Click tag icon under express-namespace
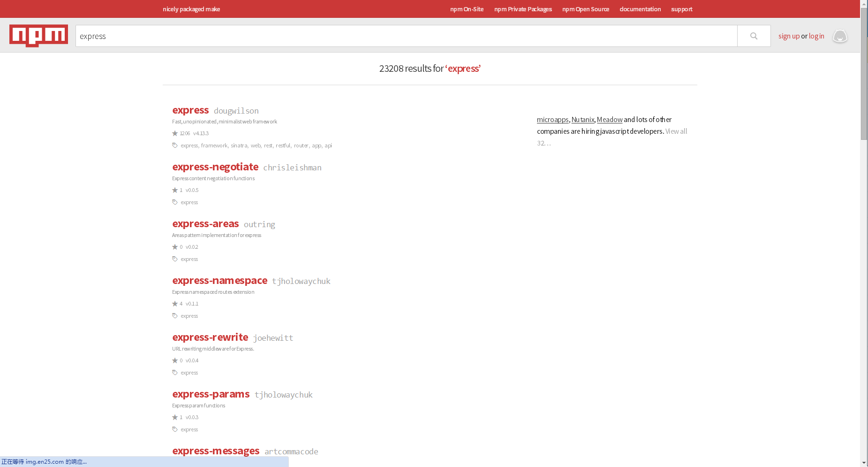 (175, 316)
